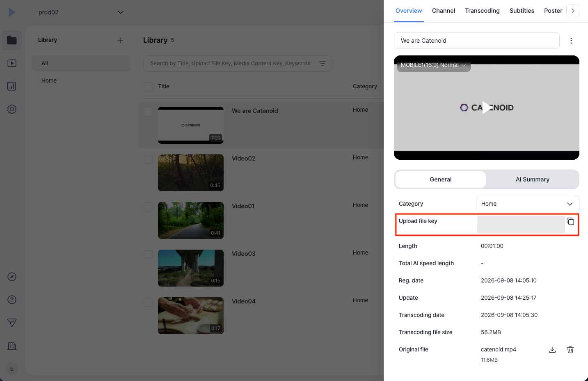588x381 pixels.
Task: Toggle the select-all checkbox beside Title
Action: [x=148, y=87]
